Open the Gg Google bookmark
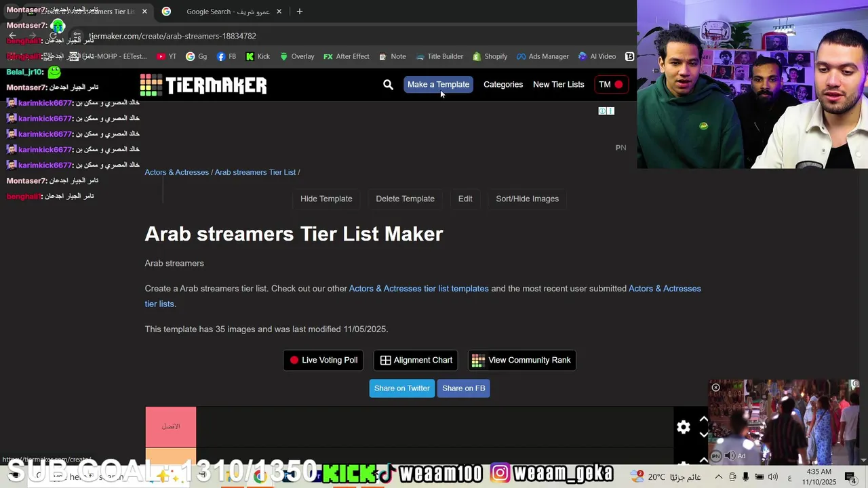The width and height of the screenshot is (868, 488). point(196,56)
